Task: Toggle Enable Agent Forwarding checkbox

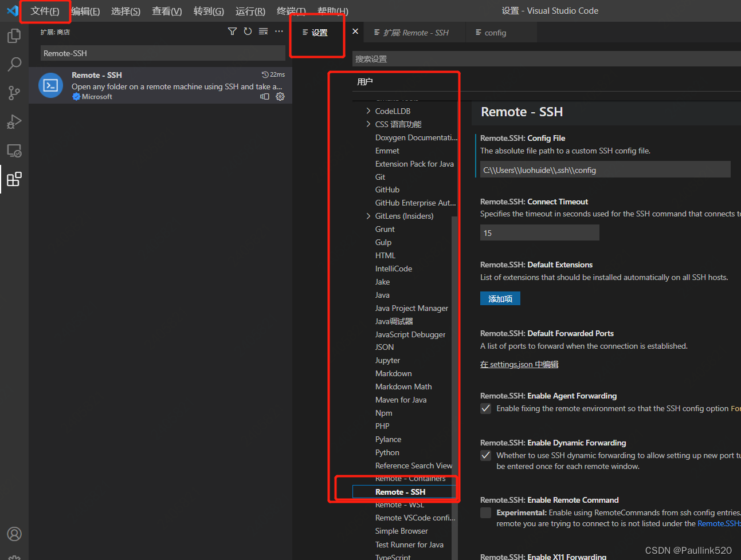Action: point(485,408)
